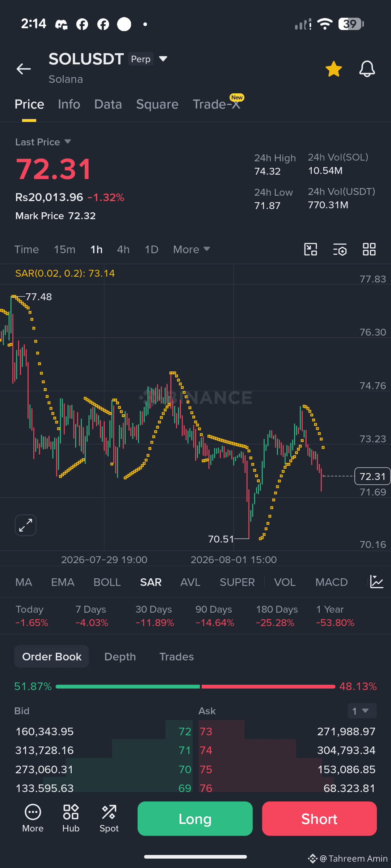Switch to the Info tab

point(69,104)
